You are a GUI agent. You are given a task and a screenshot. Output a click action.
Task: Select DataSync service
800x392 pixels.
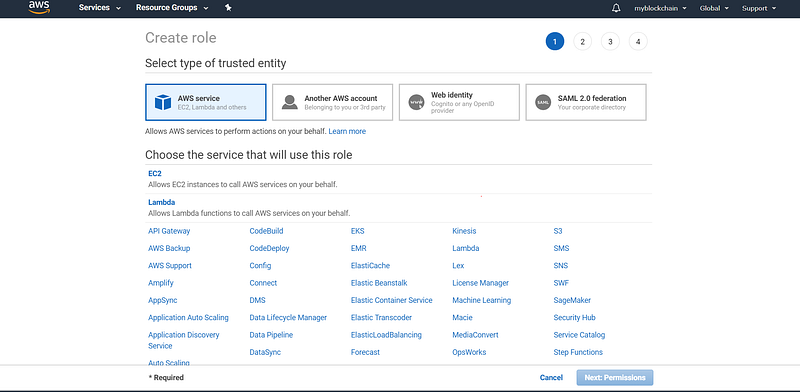point(265,352)
